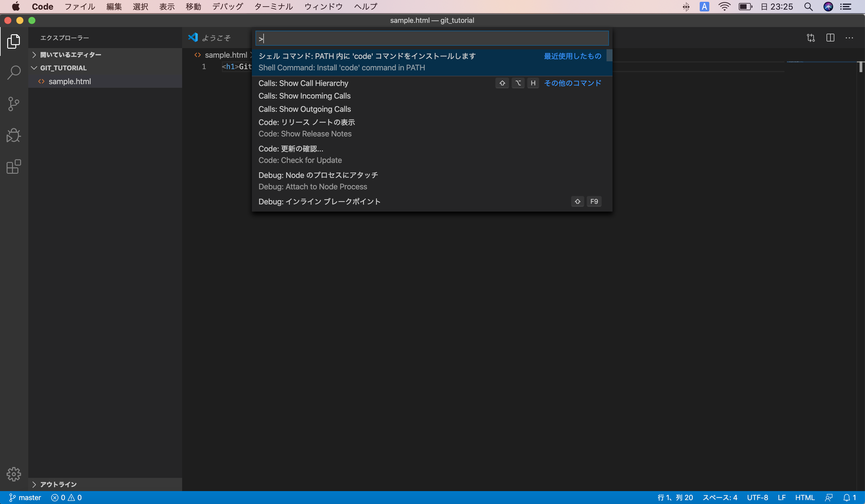Change line ending via LF status item
Viewport: 865px width, 504px height.
781,497
